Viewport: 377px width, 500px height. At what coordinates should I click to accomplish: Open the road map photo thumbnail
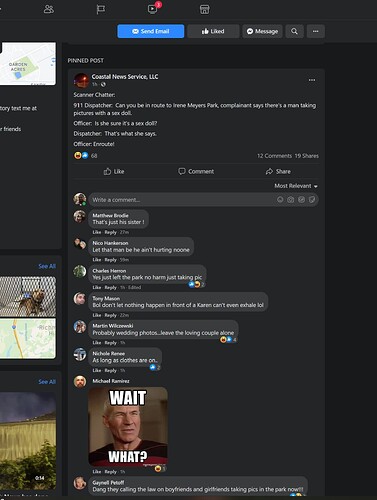(x=28, y=339)
